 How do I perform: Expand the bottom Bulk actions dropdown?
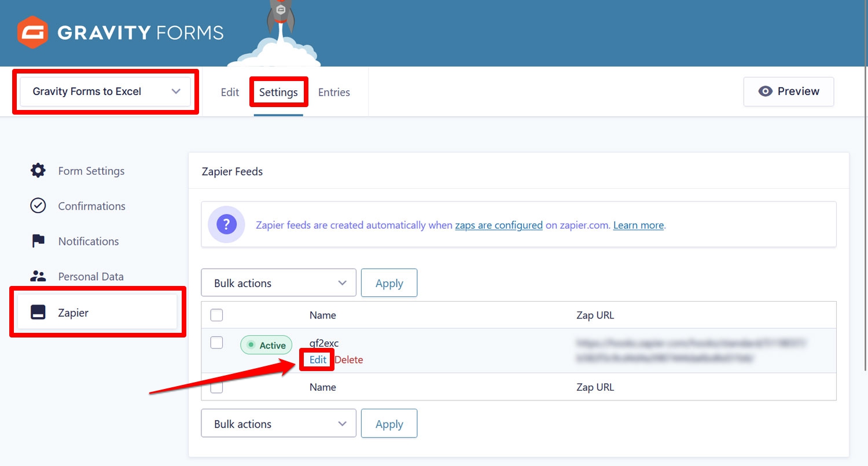pyautogui.click(x=279, y=424)
